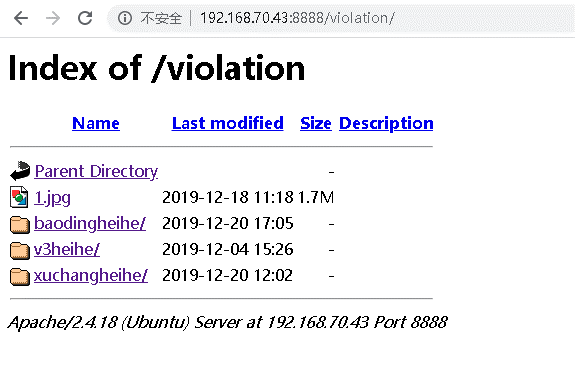This screenshot has width=575, height=377.
Task: Reload the page with the refresh icon
Action: [85, 18]
